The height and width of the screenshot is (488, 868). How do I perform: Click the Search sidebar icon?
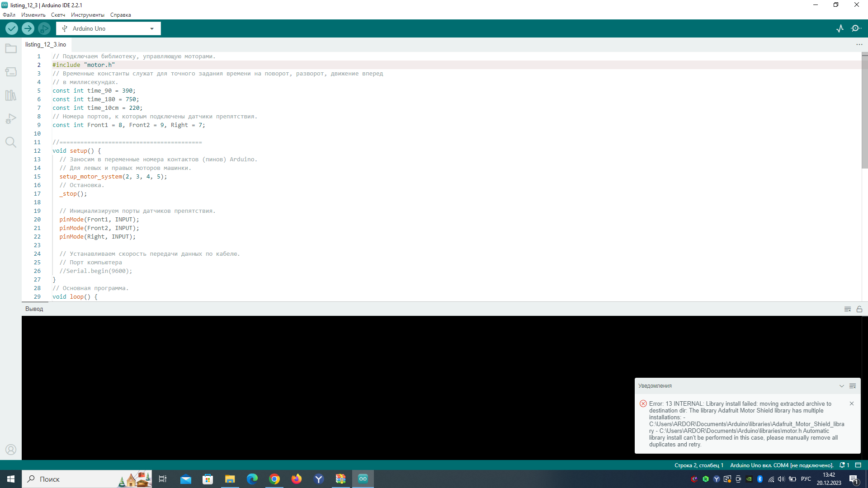click(11, 142)
